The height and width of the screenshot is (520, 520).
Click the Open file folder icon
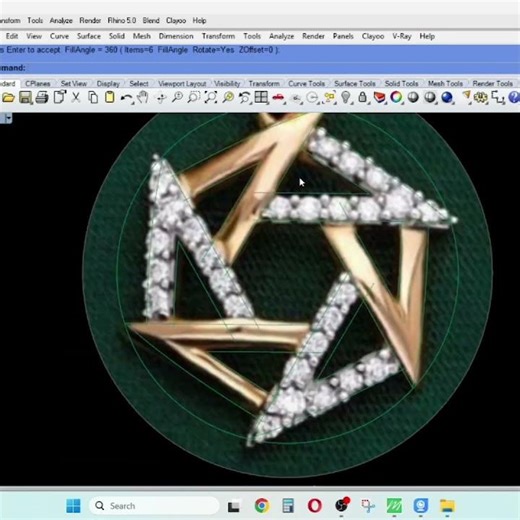(8, 98)
